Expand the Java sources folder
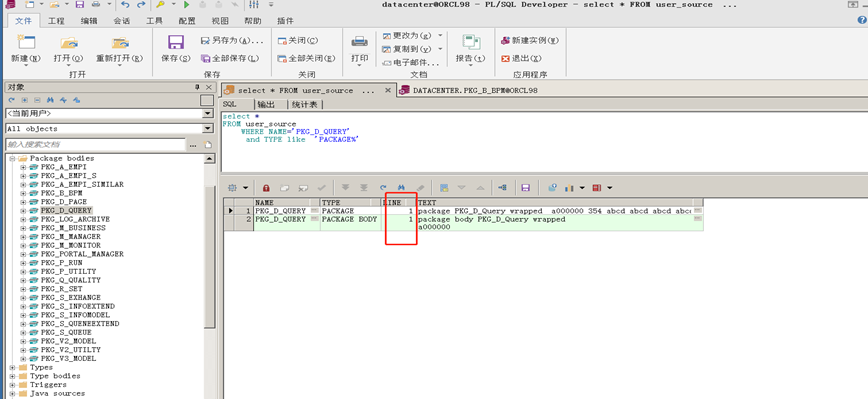This screenshot has width=868, height=399. pyautogui.click(x=12, y=393)
